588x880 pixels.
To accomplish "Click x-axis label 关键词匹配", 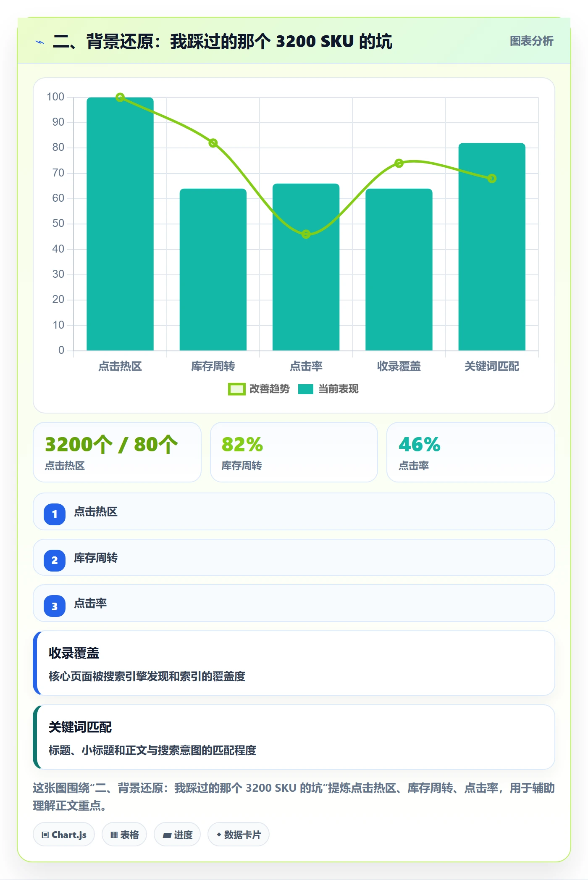I will (x=492, y=366).
